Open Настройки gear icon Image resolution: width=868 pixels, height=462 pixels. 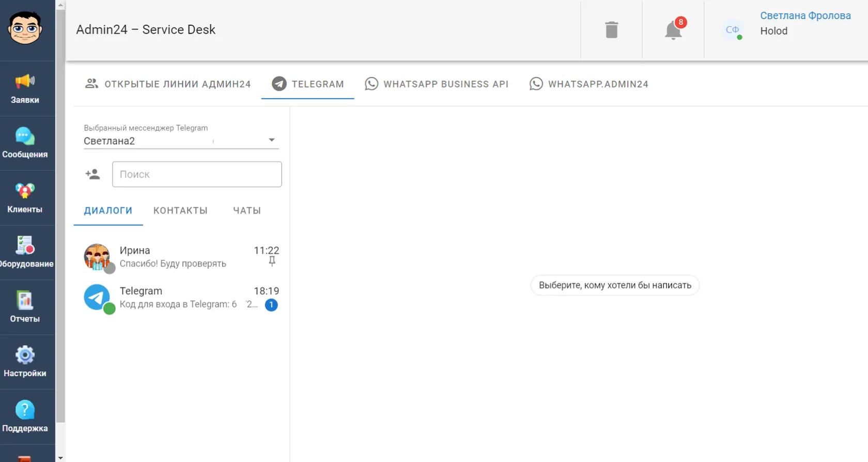click(x=25, y=355)
